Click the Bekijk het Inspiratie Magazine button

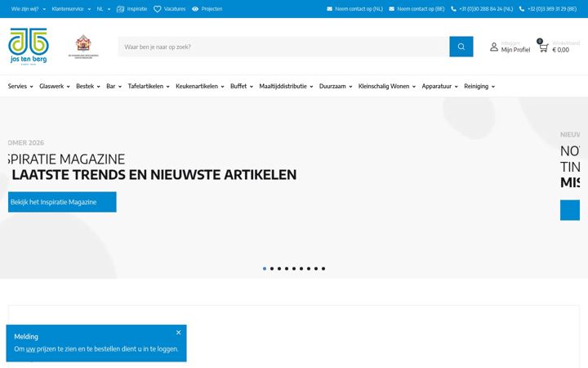pyautogui.click(x=62, y=202)
